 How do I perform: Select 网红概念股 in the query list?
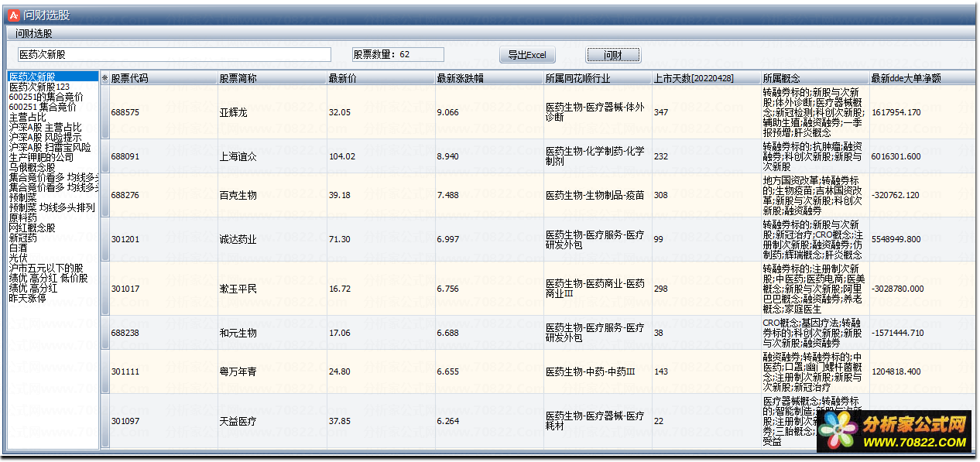click(x=32, y=228)
